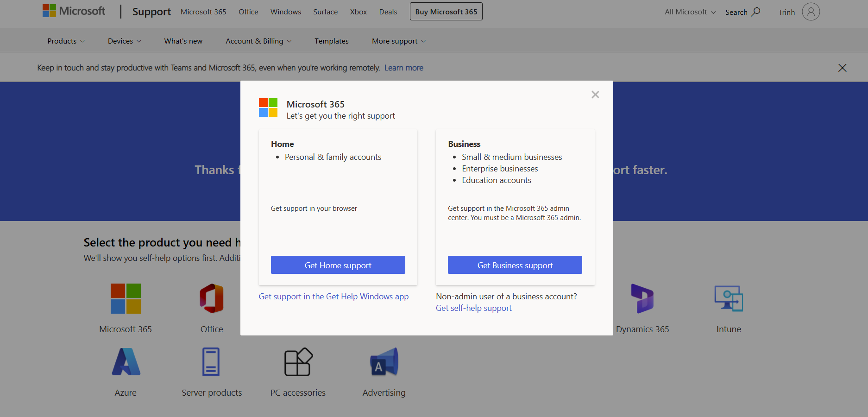Click the Learn more link in the banner
This screenshot has height=417, width=868.
point(404,68)
